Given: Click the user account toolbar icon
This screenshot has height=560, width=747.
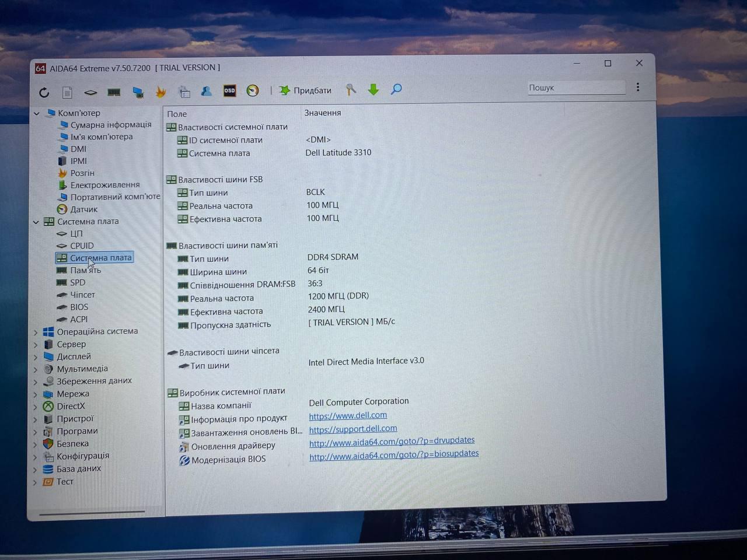Looking at the screenshot, I should [x=207, y=91].
